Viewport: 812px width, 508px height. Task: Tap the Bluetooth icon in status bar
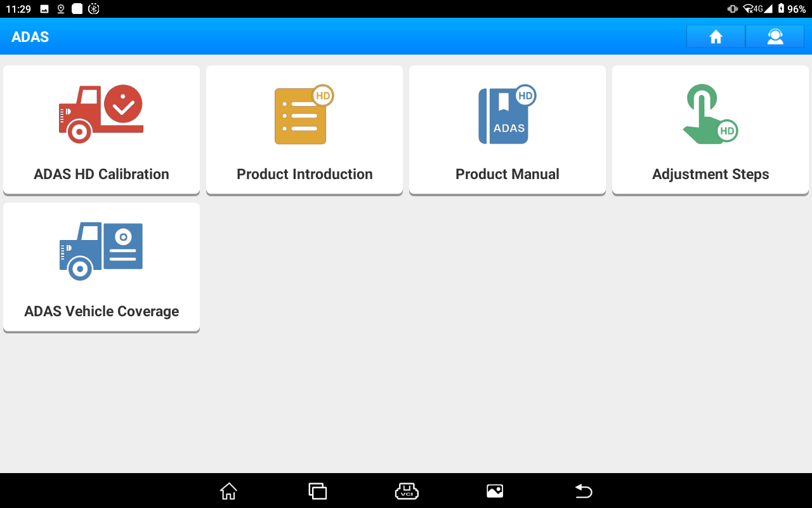(x=94, y=9)
